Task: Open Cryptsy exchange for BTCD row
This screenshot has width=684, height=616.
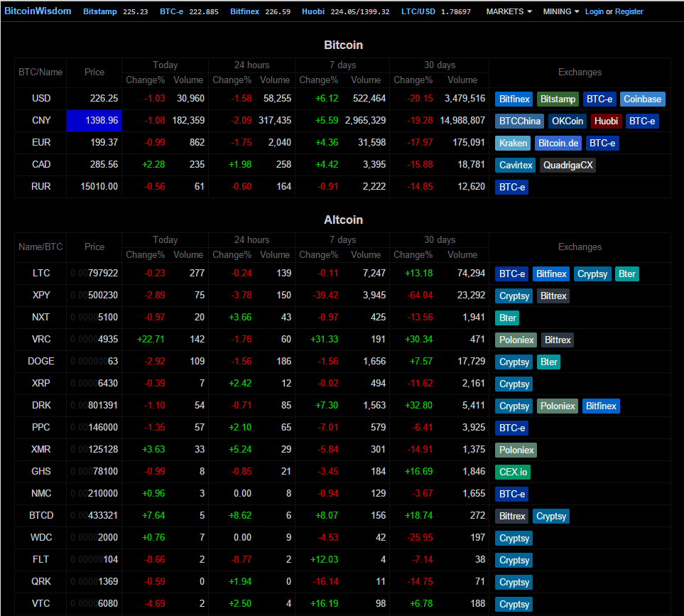Action: click(551, 516)
